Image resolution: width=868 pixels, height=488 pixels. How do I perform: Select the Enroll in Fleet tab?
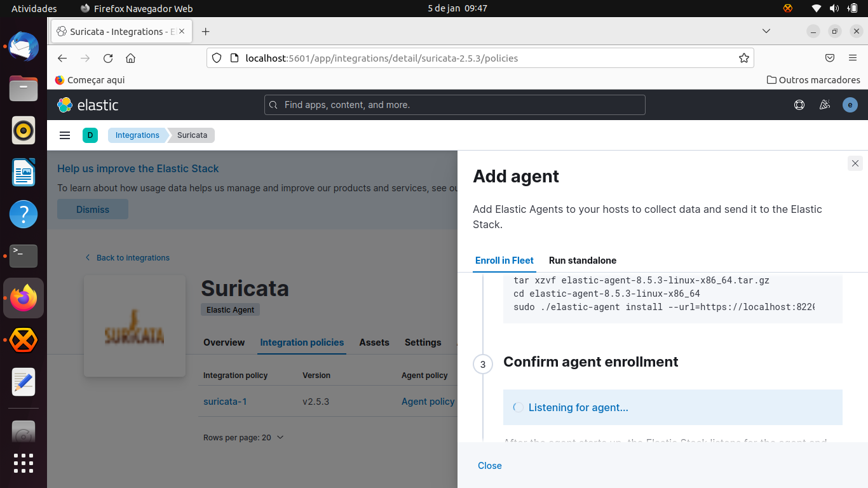click(505, 261)
